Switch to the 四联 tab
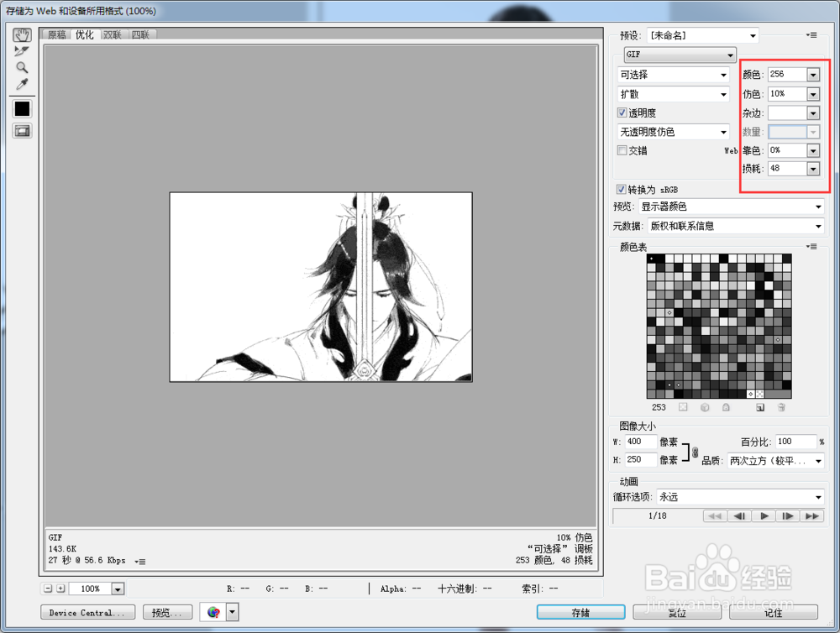This screenshot has height=633, width=840. [x=140, y=34]
